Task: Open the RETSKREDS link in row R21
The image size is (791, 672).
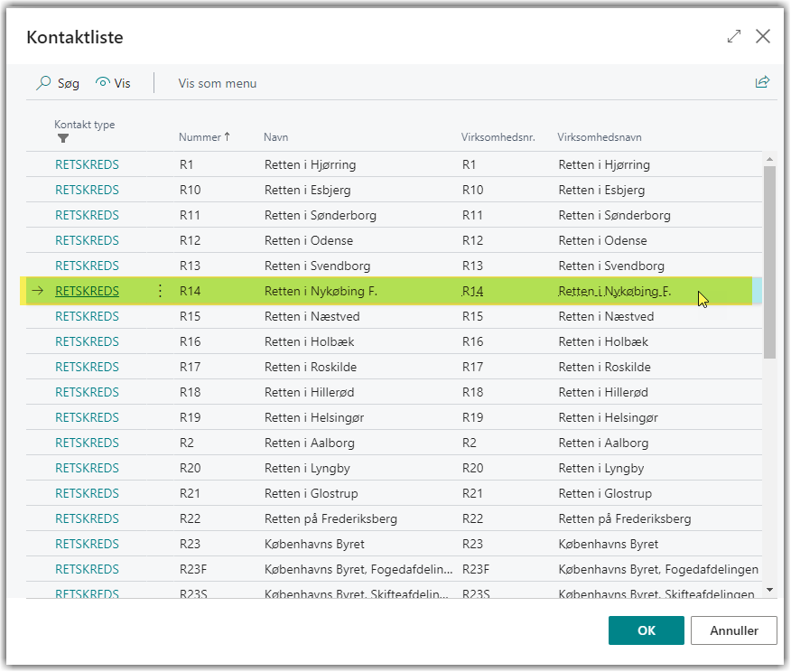Action: [87, 493]
